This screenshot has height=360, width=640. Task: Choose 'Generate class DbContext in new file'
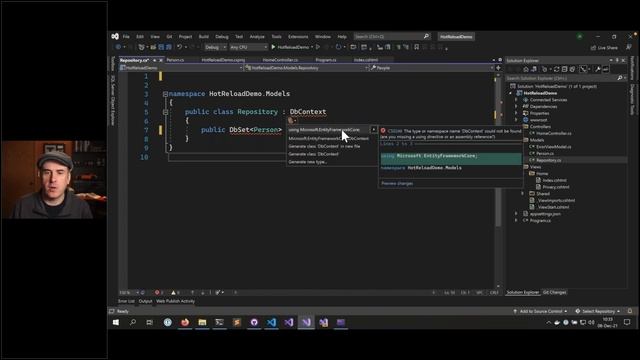pos(324,146)
